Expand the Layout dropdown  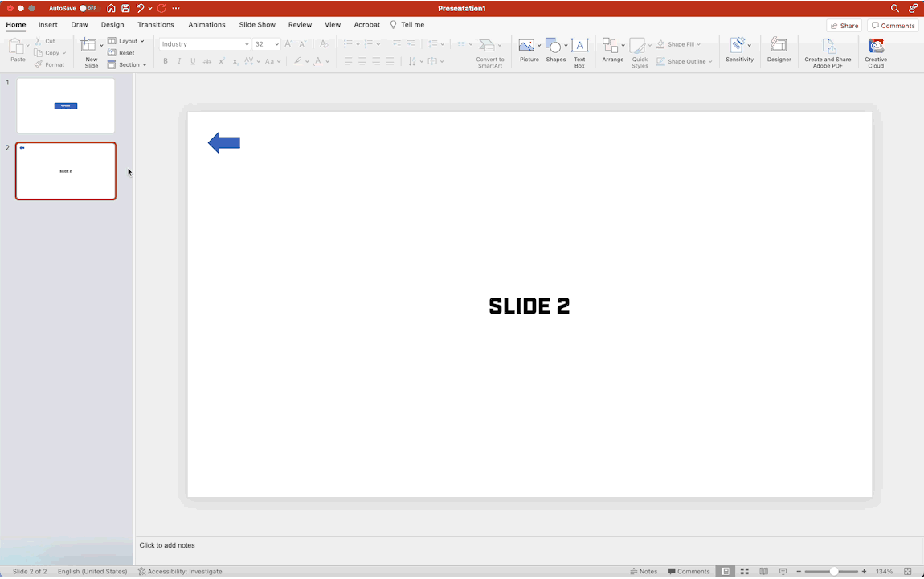[x=127, y=41]
